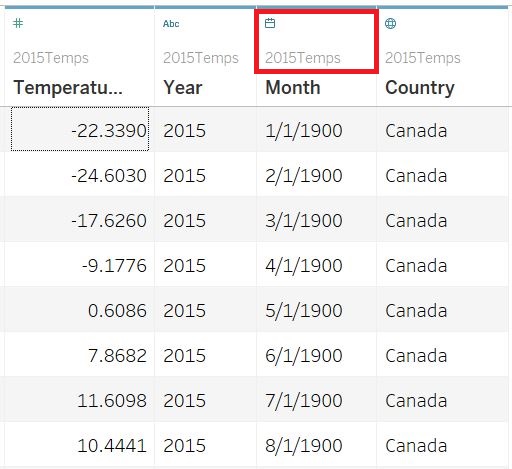The height and width of the screenshot is (469, 512).
Task: Select the Country column header
Action: point(420,88)
